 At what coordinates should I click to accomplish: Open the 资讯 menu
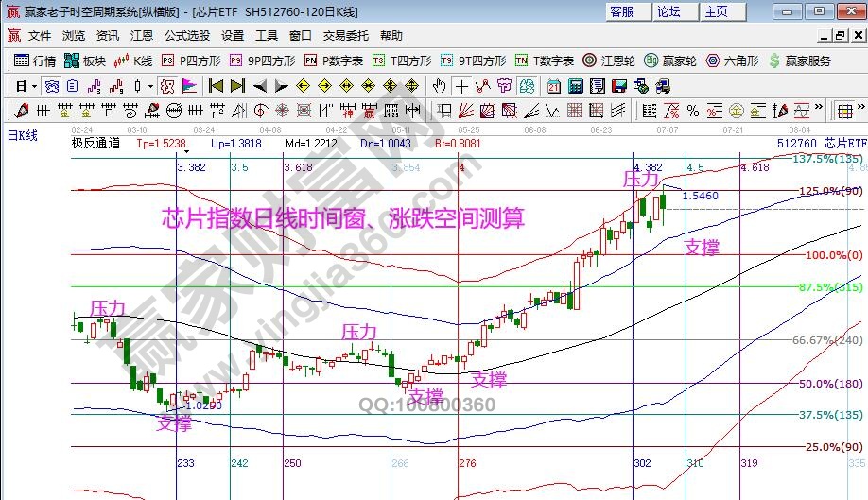pyautogui.click(x=108, y=36)
